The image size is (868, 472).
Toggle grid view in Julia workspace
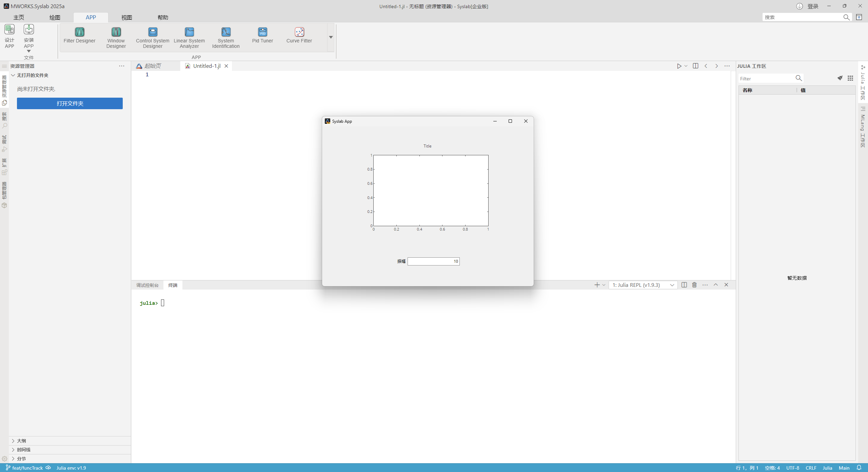[850, 78]
